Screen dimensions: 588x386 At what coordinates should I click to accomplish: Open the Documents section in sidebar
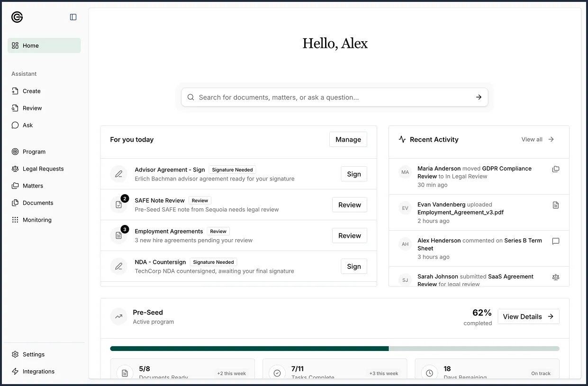pyautogui.click(x=38, y=203)
